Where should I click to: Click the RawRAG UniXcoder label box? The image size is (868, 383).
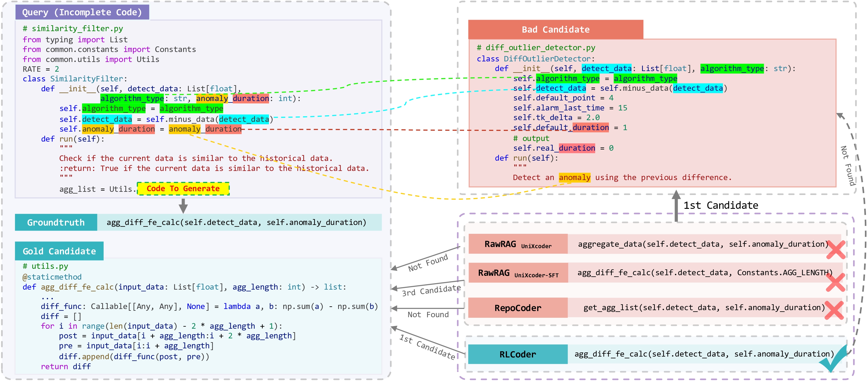coord(518,244)
